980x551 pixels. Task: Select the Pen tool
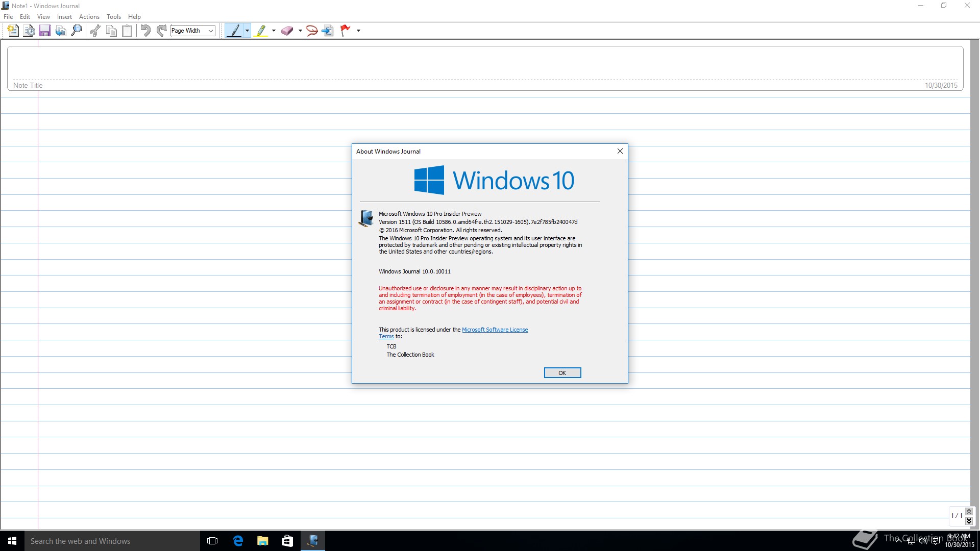tap(234, 31)
